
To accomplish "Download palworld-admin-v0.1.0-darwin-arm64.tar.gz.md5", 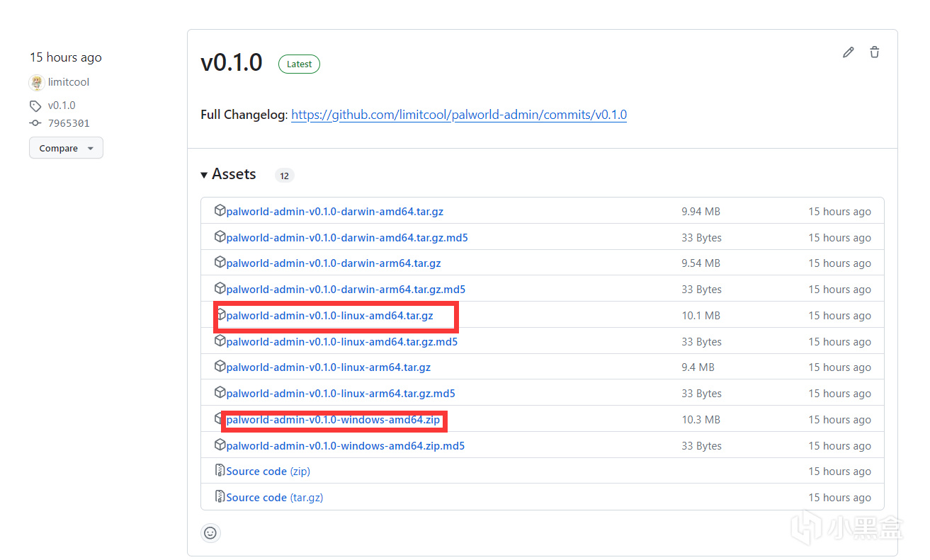I will pyautogui.click(x=346, y=290).
